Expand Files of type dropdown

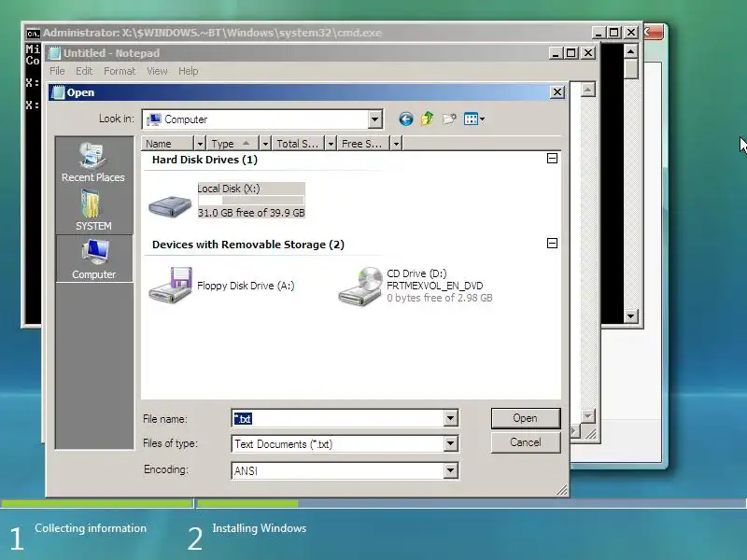pos(450,444)
